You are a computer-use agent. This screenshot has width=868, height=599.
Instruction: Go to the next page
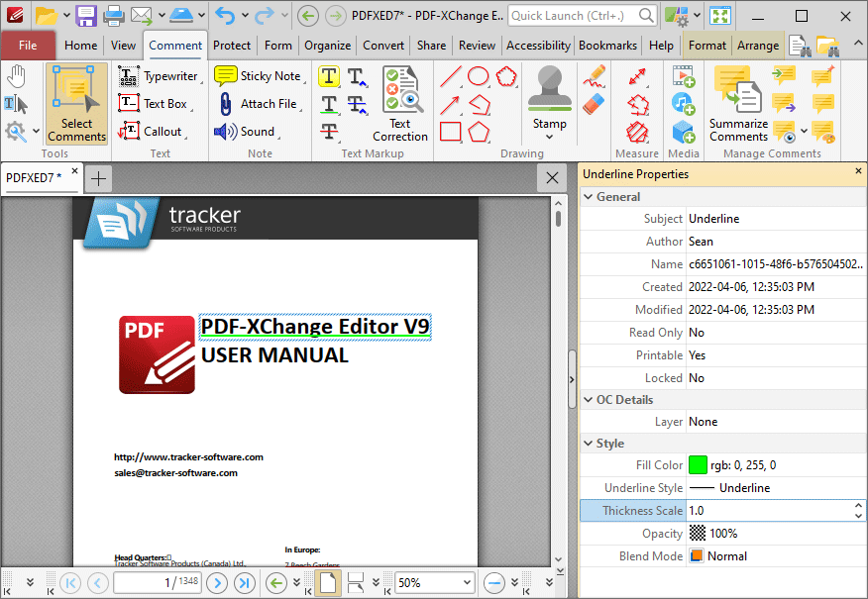(x=217, y=582)
